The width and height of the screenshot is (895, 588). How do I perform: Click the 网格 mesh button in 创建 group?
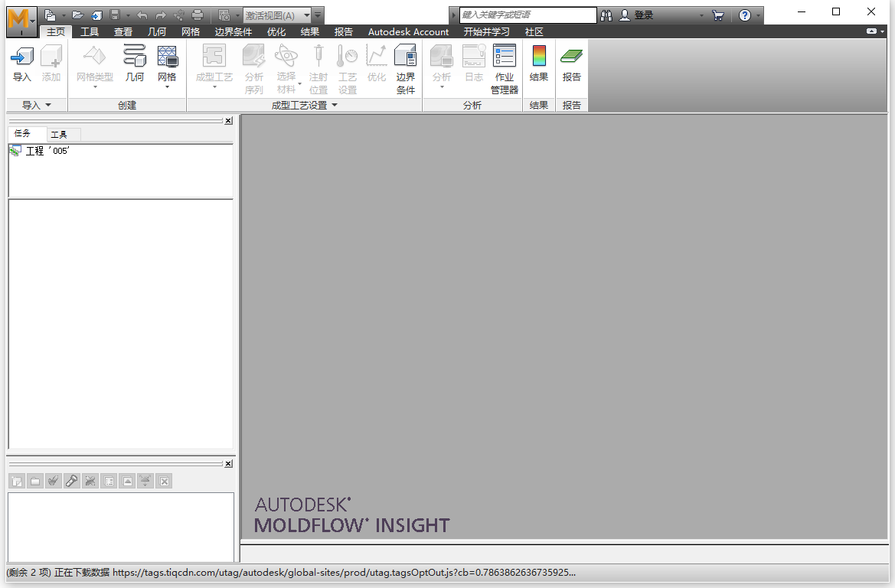click(x=167, y=66)
